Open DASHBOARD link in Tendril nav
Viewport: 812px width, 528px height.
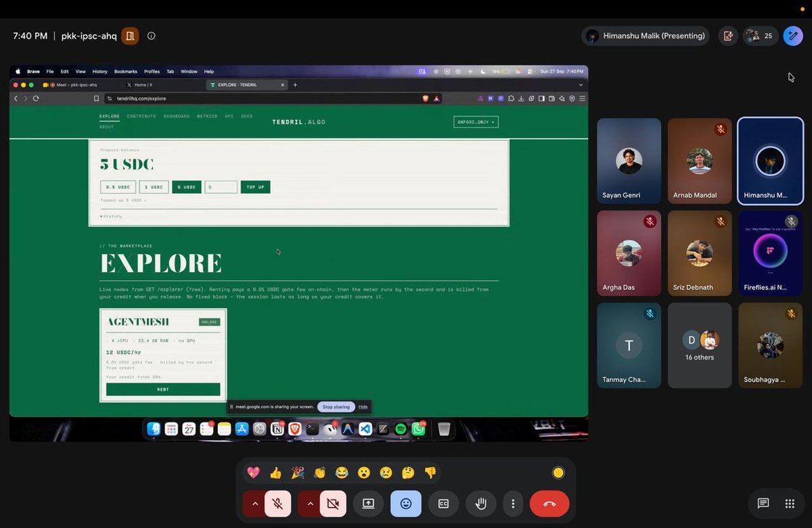(177, 116)
